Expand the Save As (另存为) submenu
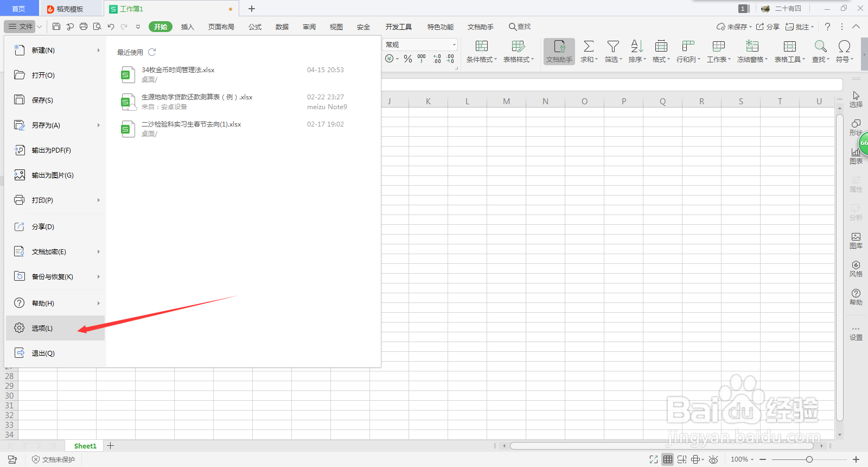Screen dimensions: 868x467 pos(99,125)
